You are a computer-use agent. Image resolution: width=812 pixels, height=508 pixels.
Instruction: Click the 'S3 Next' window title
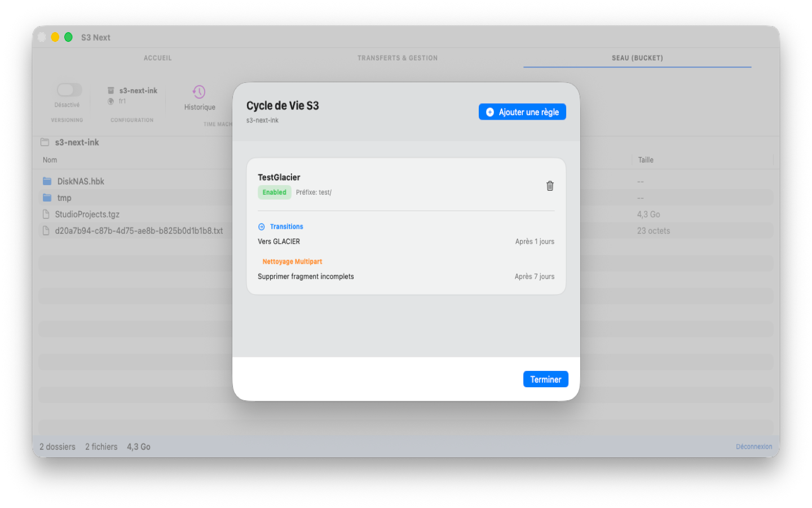(x=96, y=37)
